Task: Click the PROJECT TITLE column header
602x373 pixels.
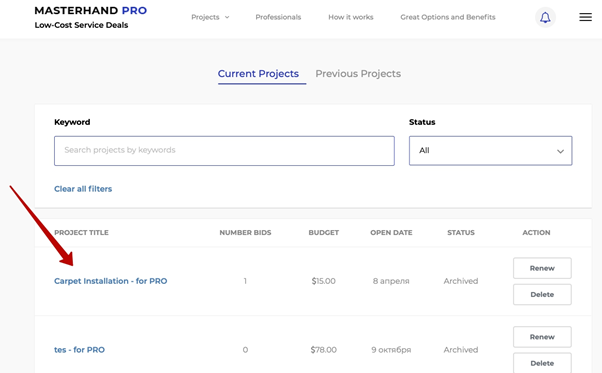Action: point(81,233)
